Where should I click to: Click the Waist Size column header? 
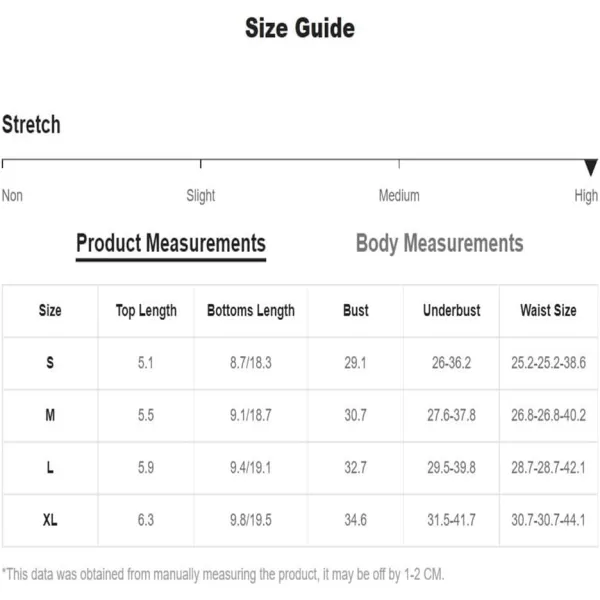[548, 310]
